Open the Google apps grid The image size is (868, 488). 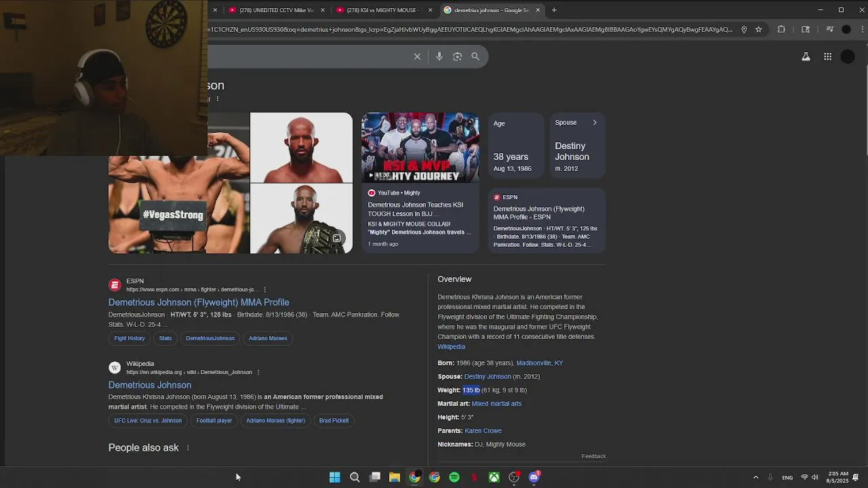click(827, 57)
